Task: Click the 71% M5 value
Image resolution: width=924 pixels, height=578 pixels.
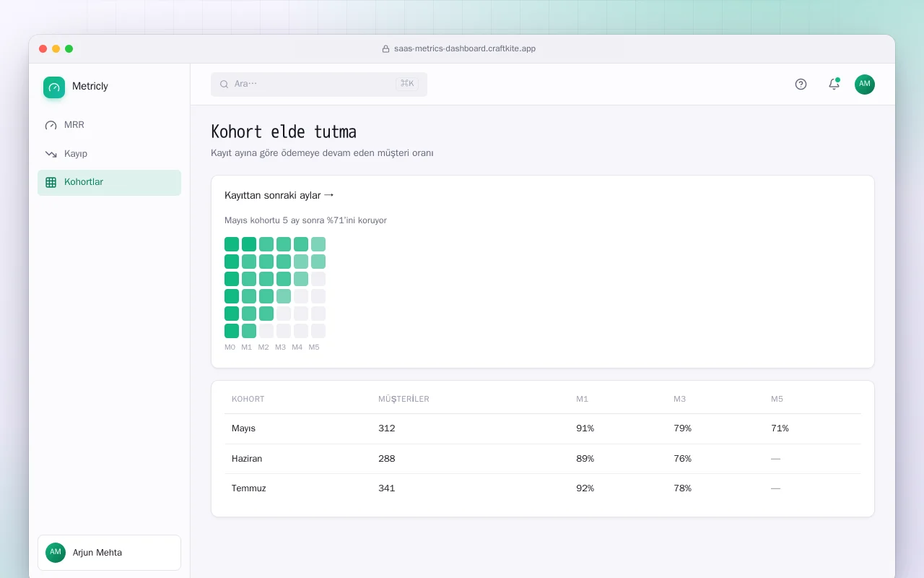Action: [x=780, y=428]
